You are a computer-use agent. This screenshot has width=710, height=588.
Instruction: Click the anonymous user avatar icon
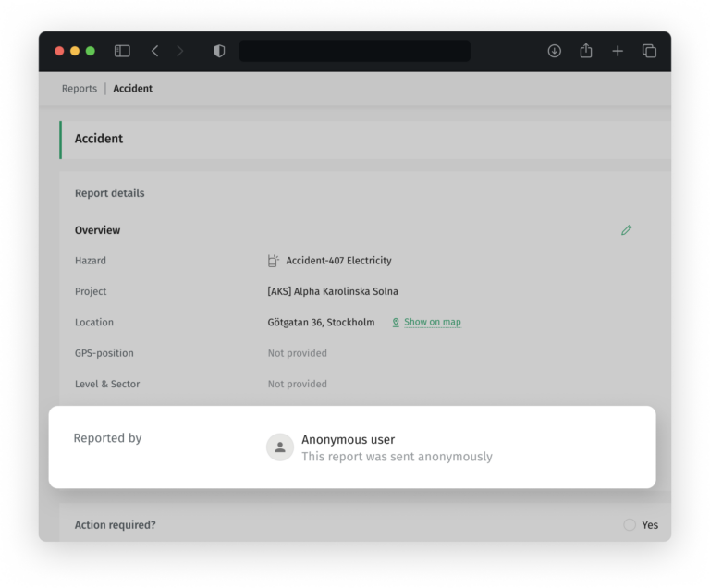(x=280, y=447)
